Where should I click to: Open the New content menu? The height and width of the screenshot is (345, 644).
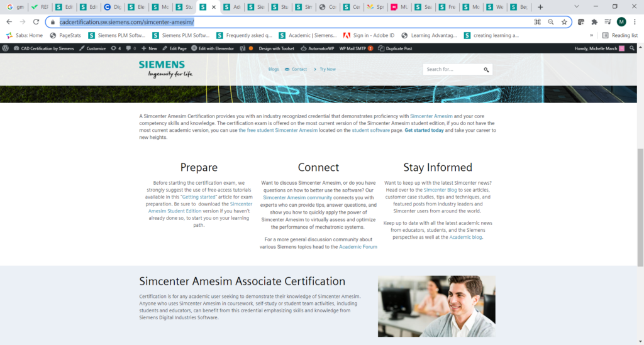[x=149, y=48]
